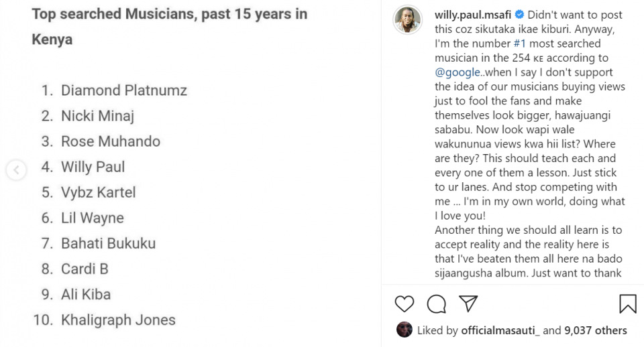This screenshot has height=347, width=644.
Task: Like the post with the heart icon
Action: coord(405,304)
